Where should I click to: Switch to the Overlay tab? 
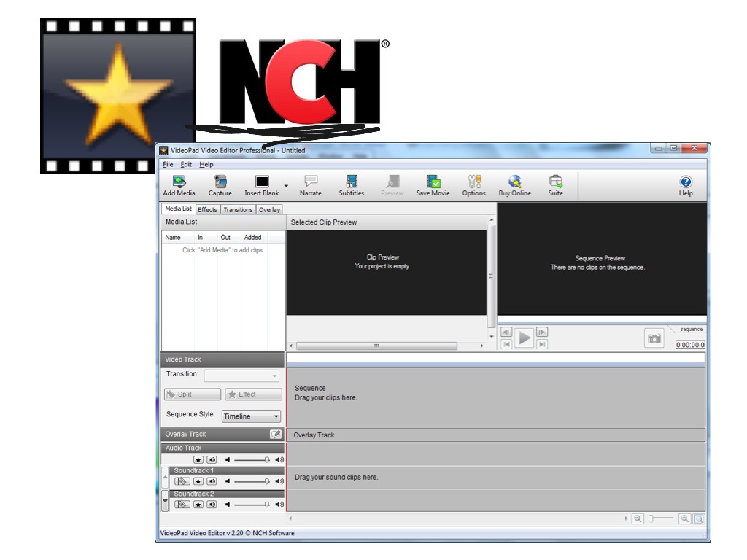pos(269,209)
